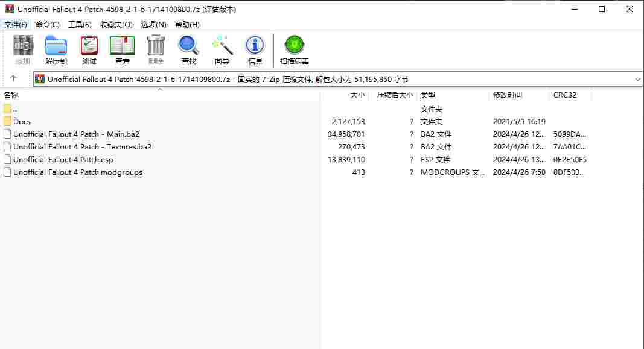Viewport: 644px width, 349px height.
Task: Click file icon of Patch.modgroups
Action: [x=7, y=172]
